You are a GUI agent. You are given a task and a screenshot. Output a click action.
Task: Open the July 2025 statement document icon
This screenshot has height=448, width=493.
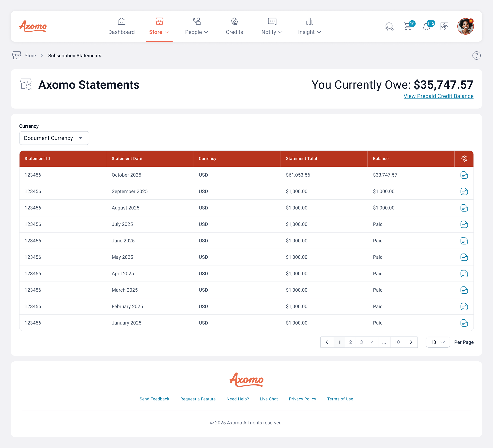coord(464,224)
